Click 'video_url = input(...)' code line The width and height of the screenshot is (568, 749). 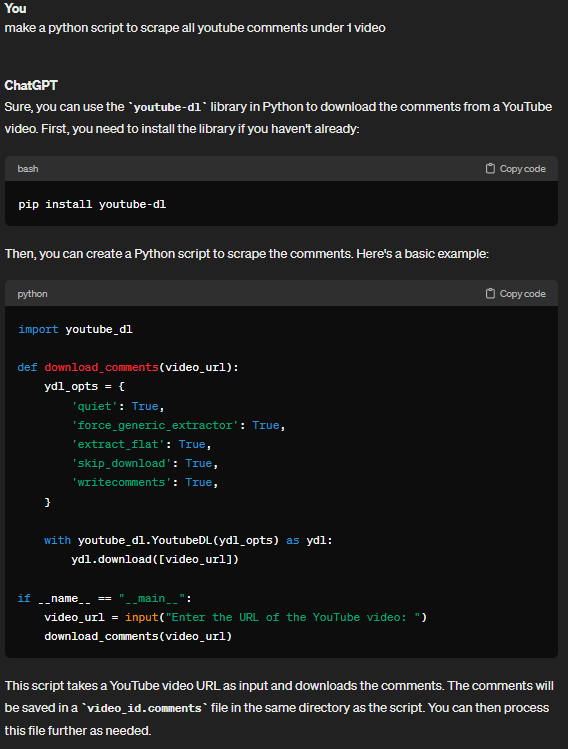236,617
